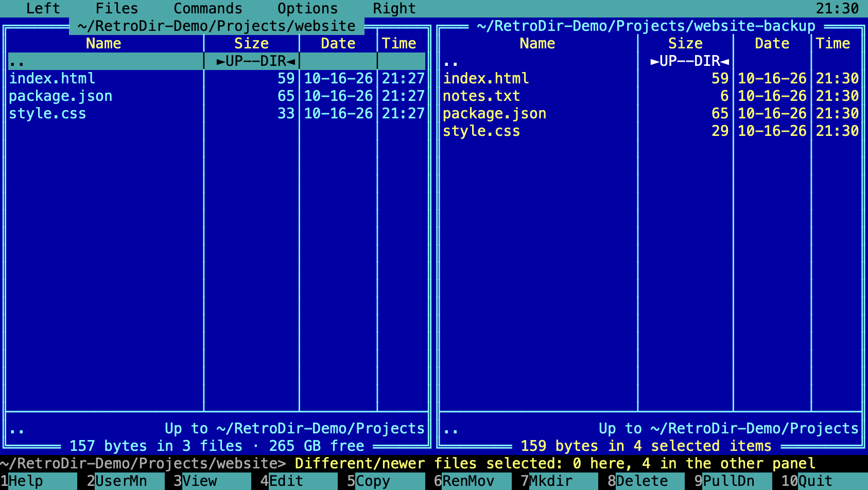Viewport: 868px width, 490px height.
Task: Click the 21:30 clock in menu bar
Action: [x=838, y=9]
